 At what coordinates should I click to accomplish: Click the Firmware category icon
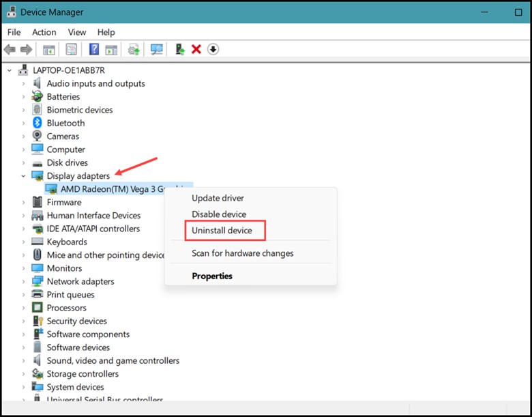point(37,202)
